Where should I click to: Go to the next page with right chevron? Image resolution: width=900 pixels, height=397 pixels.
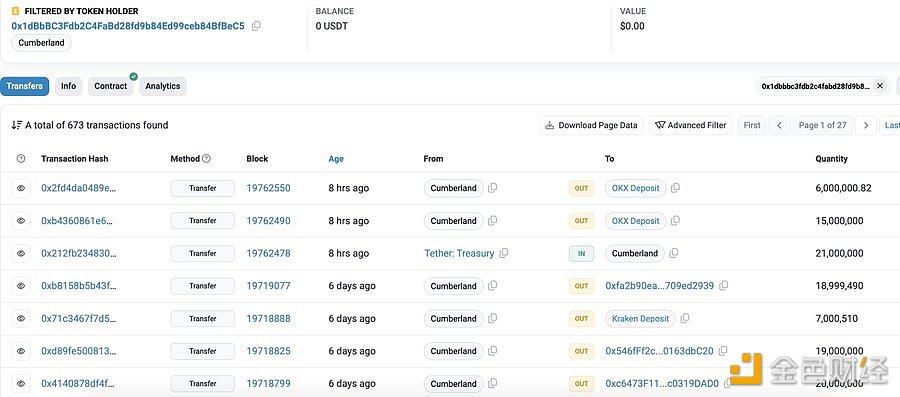[866, 125]
